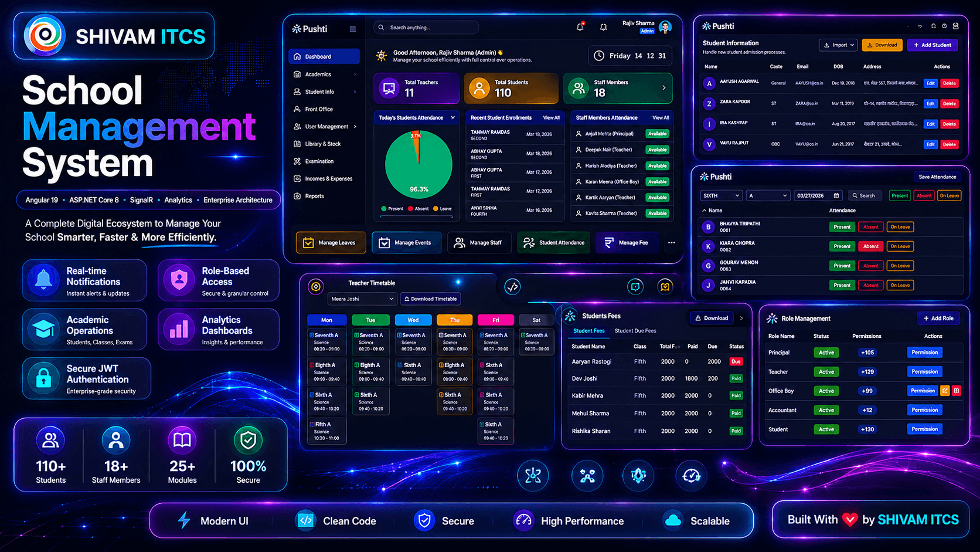Open Examination in the sidebar
The height and width of the screenshot is (552, 980).
coord(324,161)
